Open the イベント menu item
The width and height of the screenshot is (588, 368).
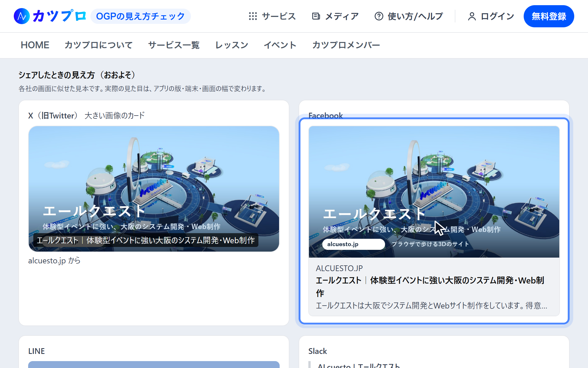[280, 45]
